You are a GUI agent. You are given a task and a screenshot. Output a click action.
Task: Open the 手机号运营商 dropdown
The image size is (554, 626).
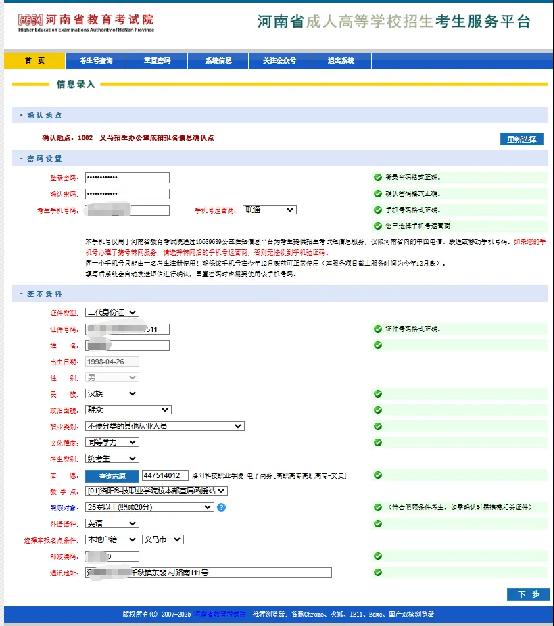(x=270, y=210)
